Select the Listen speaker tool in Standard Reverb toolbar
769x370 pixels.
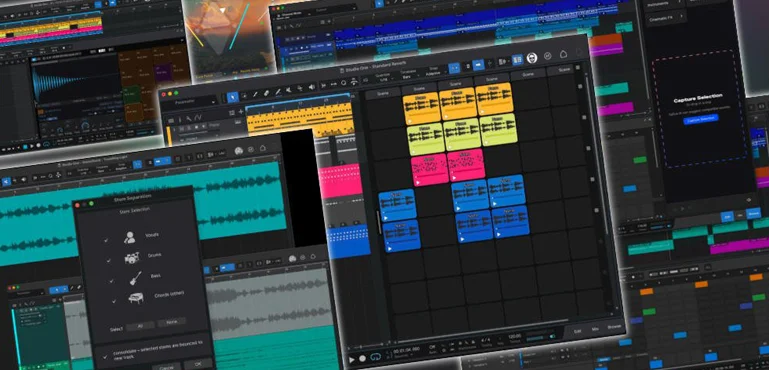pos(311,87)
